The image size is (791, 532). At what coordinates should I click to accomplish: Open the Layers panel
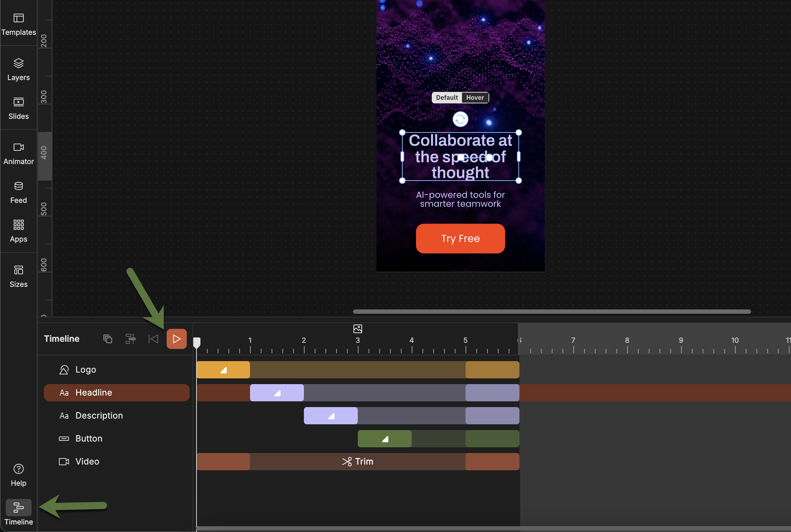point(19,69)
